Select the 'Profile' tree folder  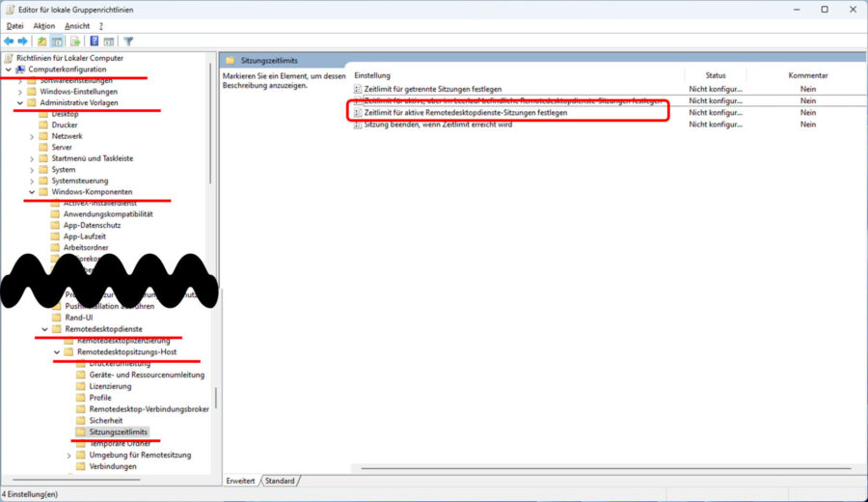tap(100, 398)
